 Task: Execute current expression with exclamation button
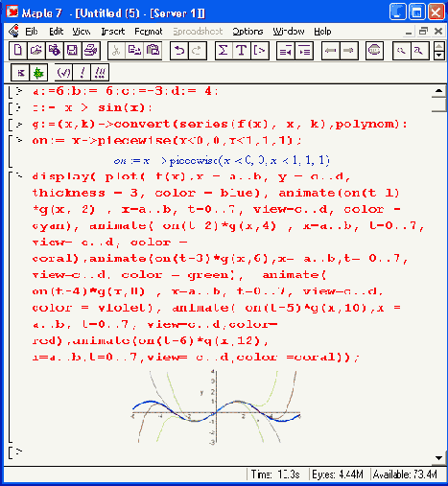tap(82, 73)
